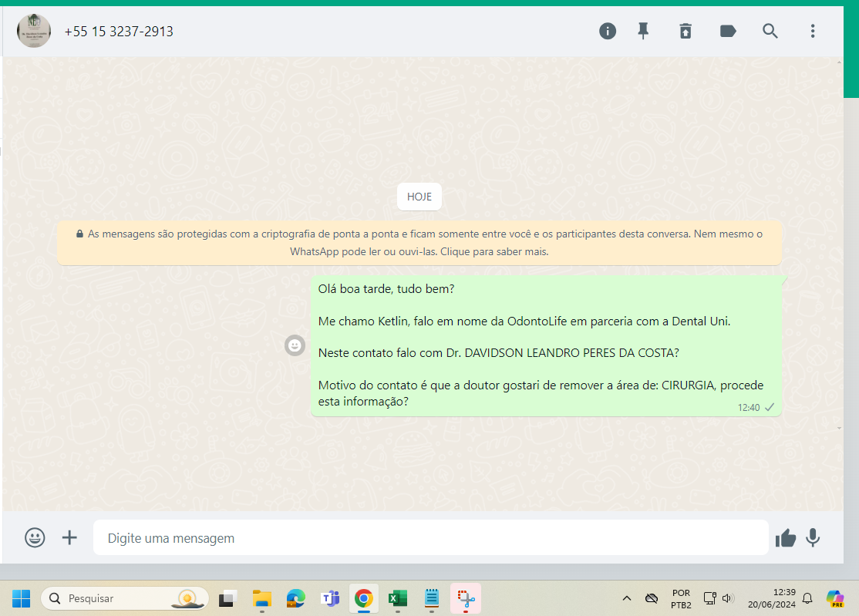Open Copilot preview from the taskbar
The image size is (859, 616).
pos(835,598)
